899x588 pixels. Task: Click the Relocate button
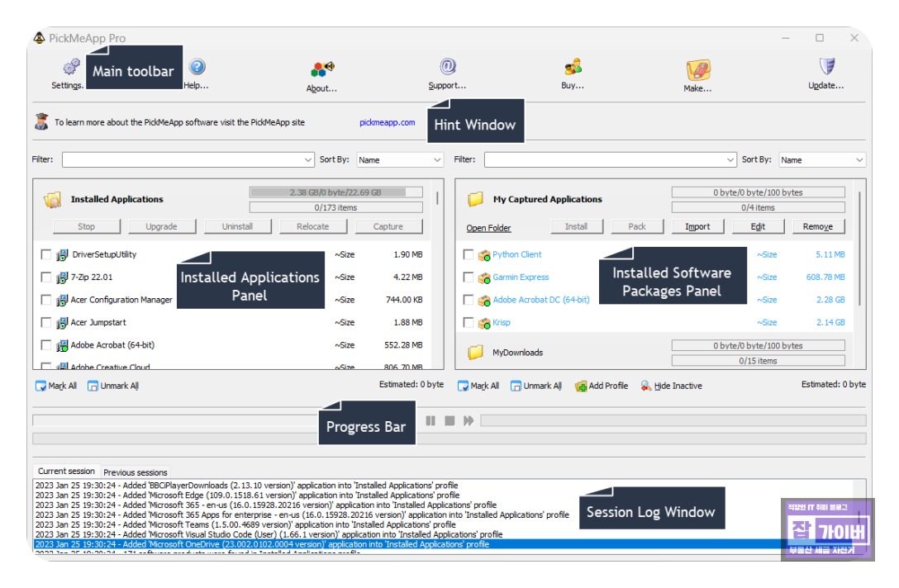[313, 226]
